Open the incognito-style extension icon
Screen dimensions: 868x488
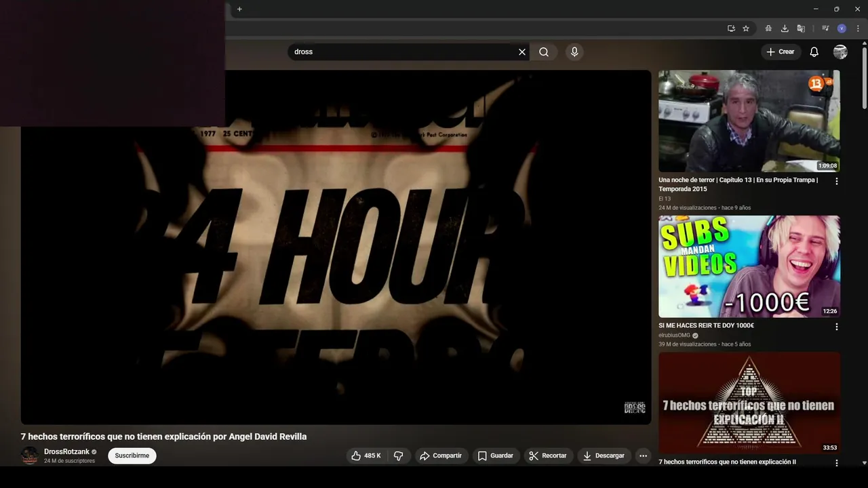(x=768, y=28)
